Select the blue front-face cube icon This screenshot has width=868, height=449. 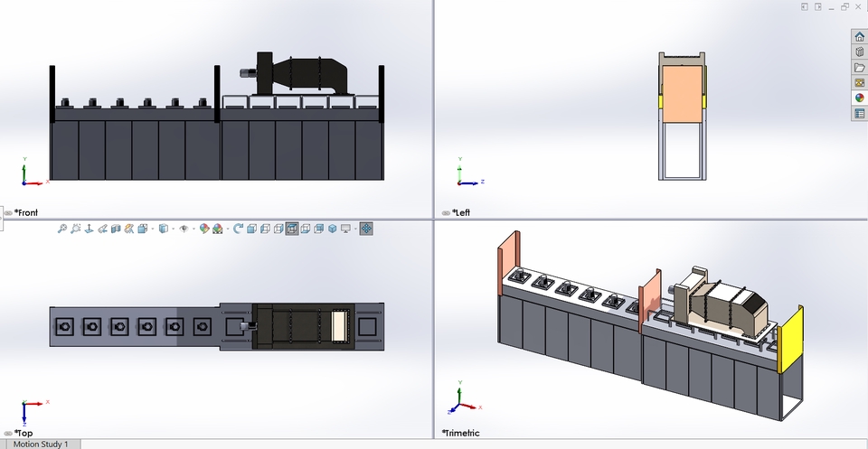[251, 229]
